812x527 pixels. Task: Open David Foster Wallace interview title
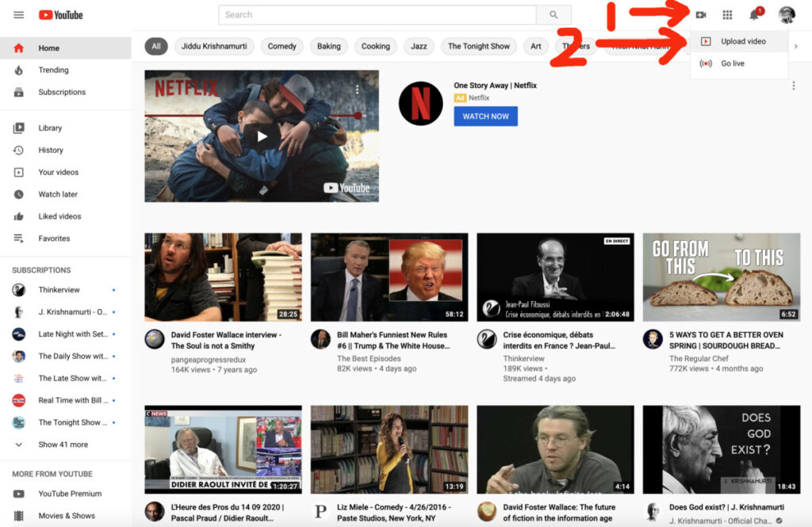226,341
